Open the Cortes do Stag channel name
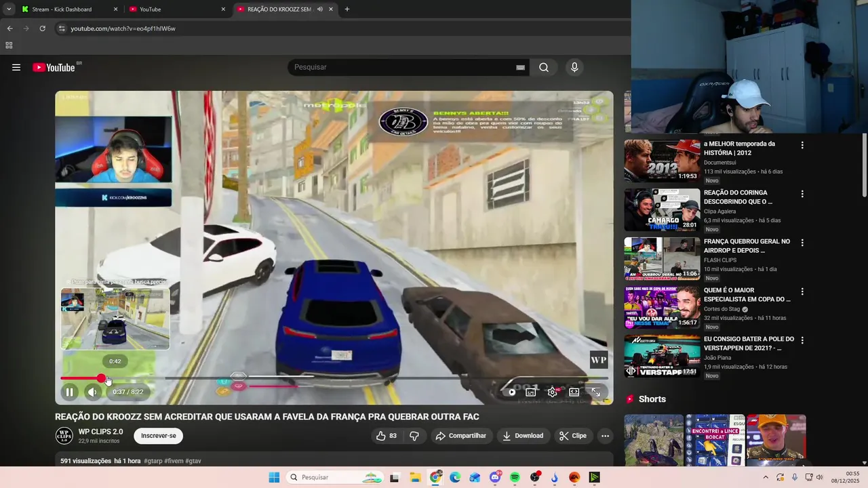This screenshot has width=868, height=488. [x=722, y=309]
